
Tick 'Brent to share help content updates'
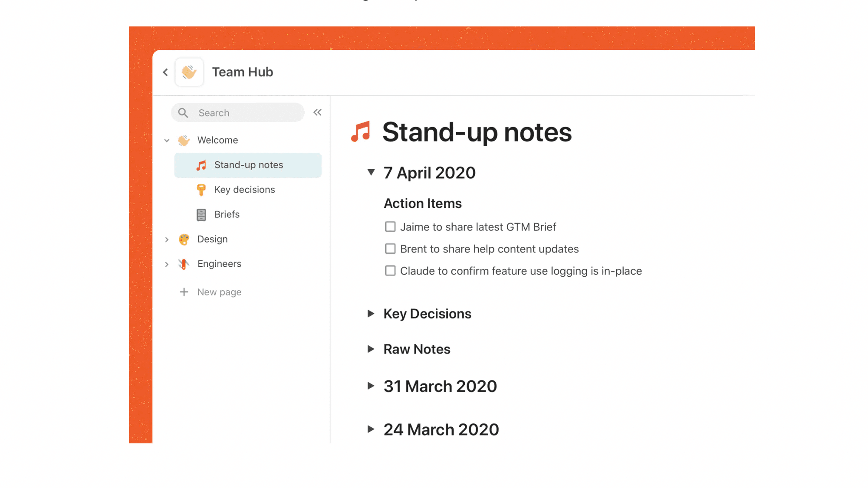click(x=390, y=249)
